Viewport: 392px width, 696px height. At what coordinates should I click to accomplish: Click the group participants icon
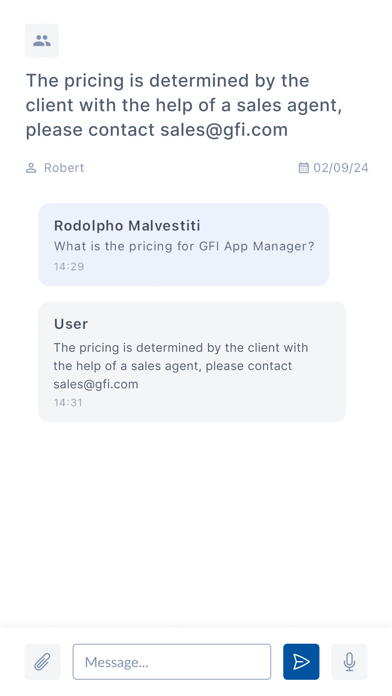pos(42,40)
